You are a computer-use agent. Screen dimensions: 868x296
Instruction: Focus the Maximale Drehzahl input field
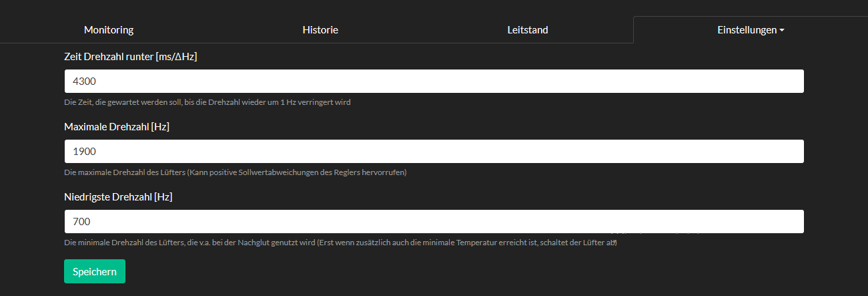click(434, 151)
